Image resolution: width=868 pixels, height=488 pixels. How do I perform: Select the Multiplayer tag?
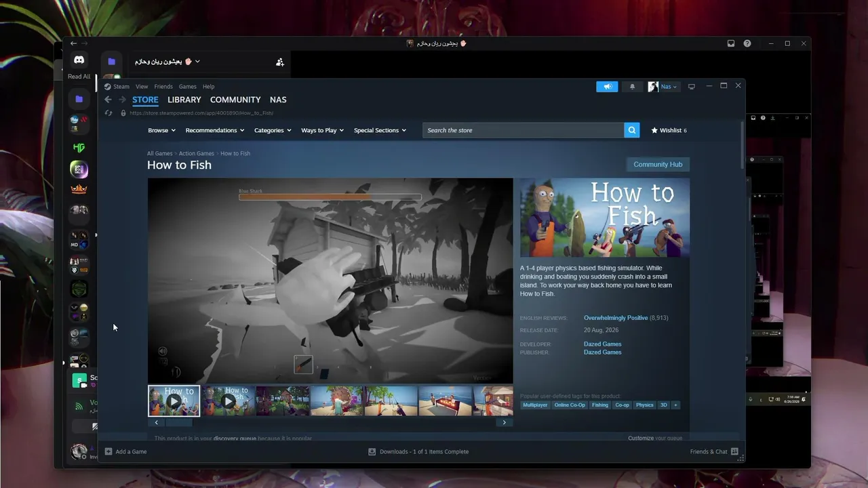(x=535, y=405)
